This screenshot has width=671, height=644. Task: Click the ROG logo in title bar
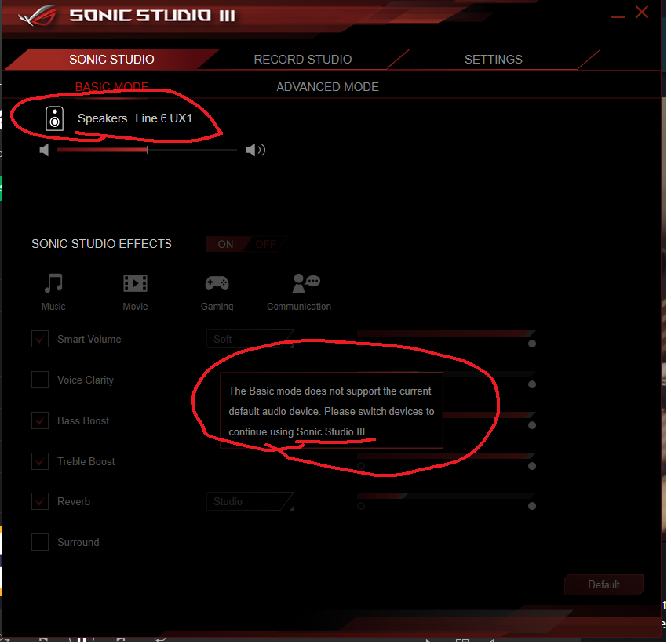coord(38,16)
